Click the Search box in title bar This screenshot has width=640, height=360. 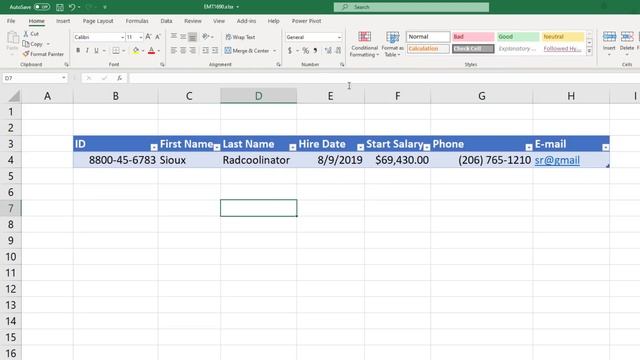point(411,7)
